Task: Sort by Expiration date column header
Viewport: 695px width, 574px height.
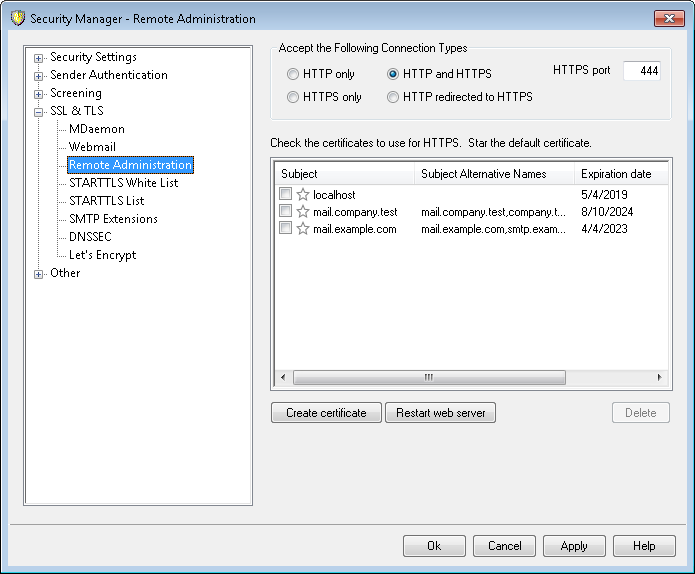Action: click(616, 174)
